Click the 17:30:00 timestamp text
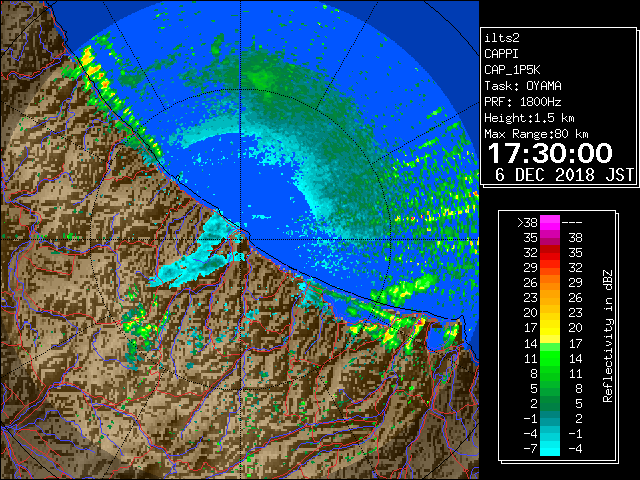This screenshot has width=640, height=480. point(550,153)
